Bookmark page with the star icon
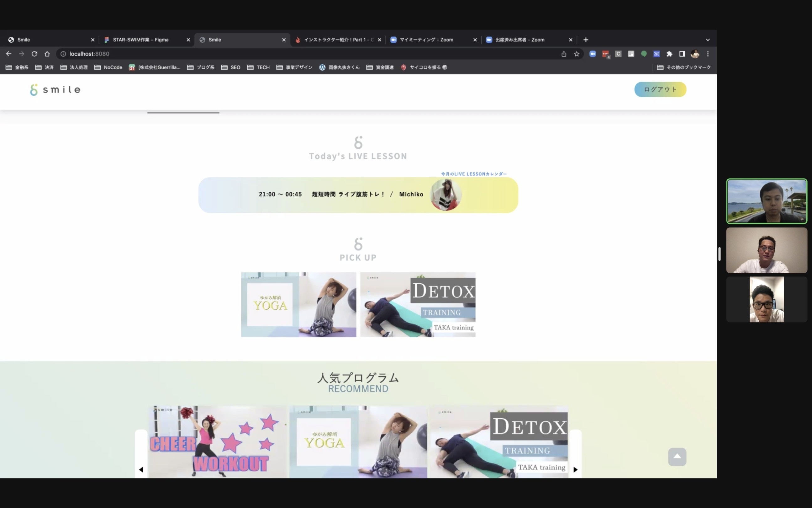812x508 pixels. tap(576, 54)
